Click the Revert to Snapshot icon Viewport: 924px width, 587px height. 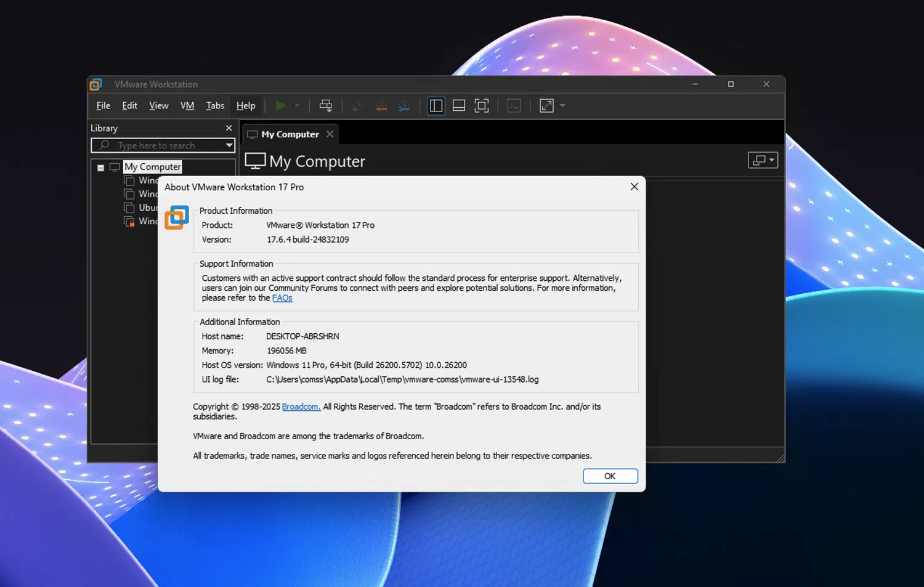point(381,106)
